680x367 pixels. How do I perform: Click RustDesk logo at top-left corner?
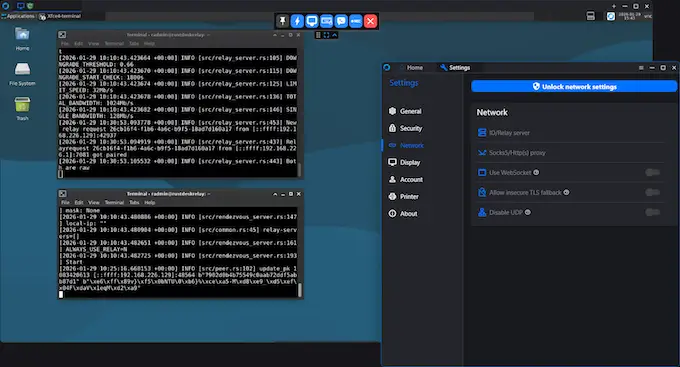click(x=6, y=6)
